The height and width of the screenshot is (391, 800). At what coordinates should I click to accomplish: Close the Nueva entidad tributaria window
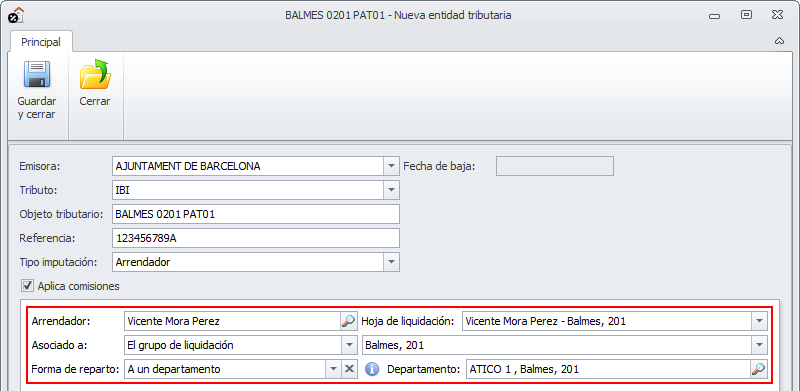(778, 15)
